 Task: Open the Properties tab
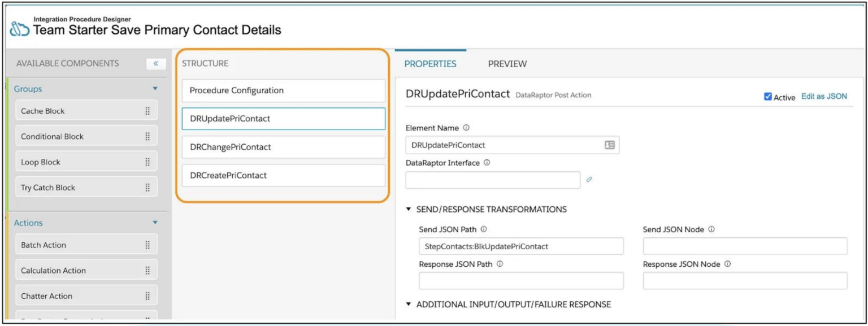(x=430, y=64)
